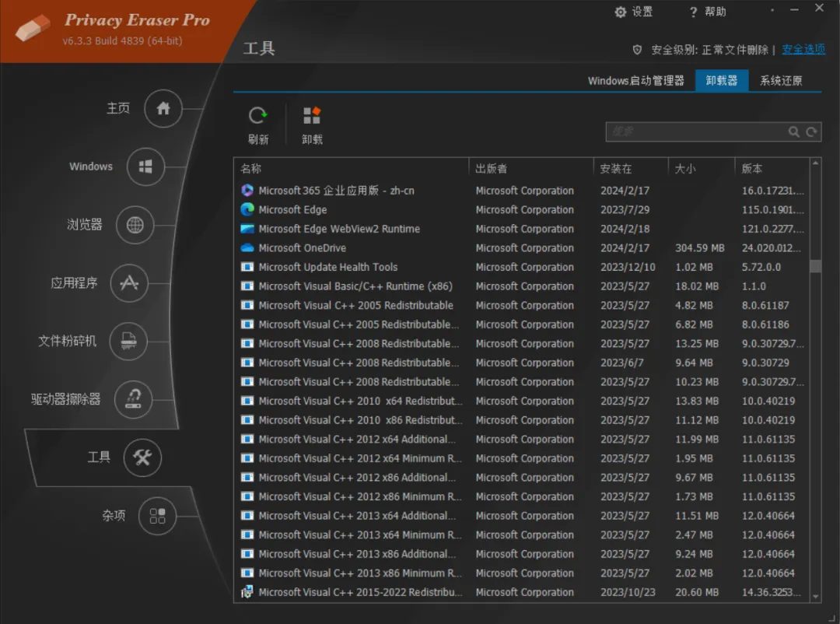Select the 驱动器擦除器 drive wiper icon
The height and width of the screenshot is (624, 840).
click(133, 399)
